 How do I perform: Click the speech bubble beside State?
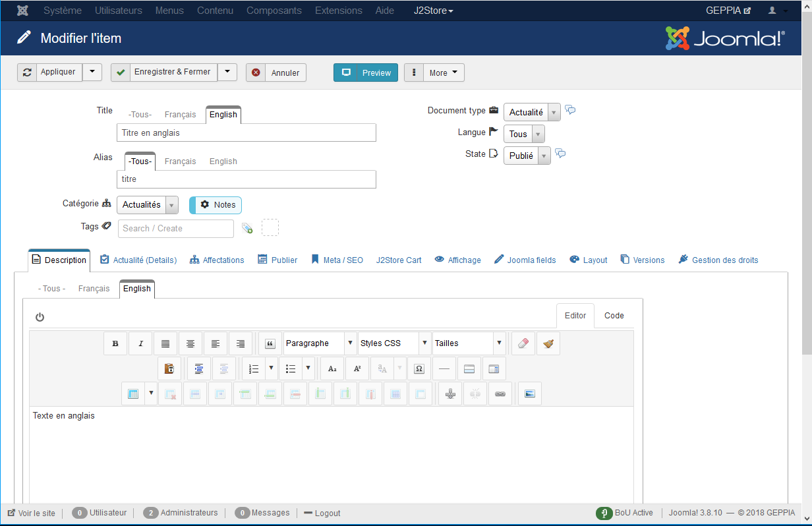click(560, 154)
